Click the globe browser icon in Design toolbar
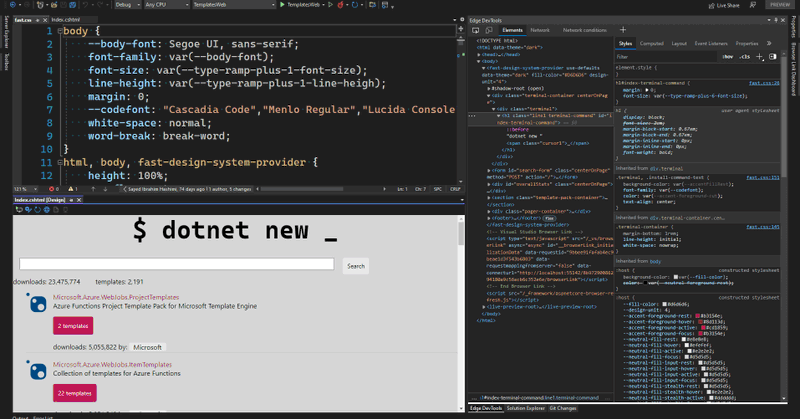The image size is (800, 419). pyautogui.click(x=46, y=209)
